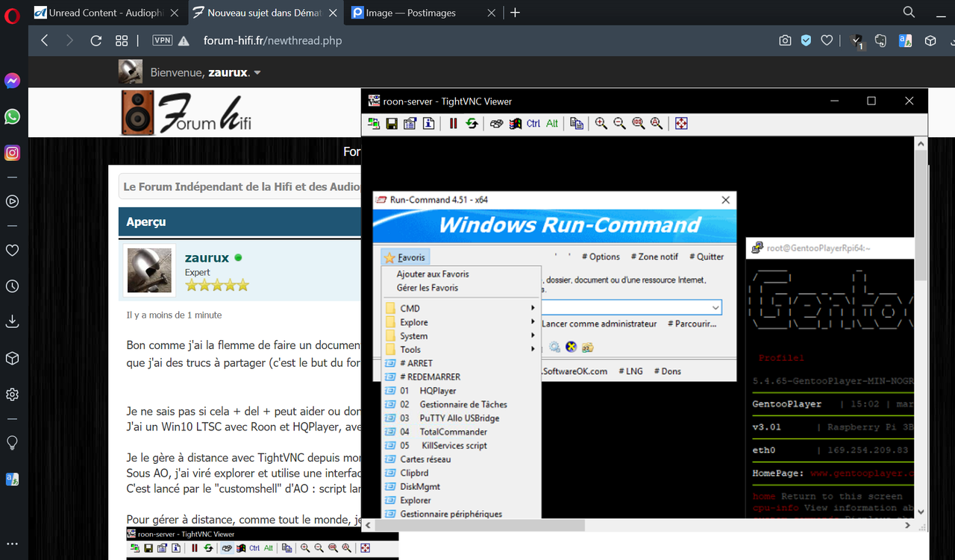Open Settings gear in Opera sidebar
The width and height of the screenshot is (955, 560).
pos(12,394)
